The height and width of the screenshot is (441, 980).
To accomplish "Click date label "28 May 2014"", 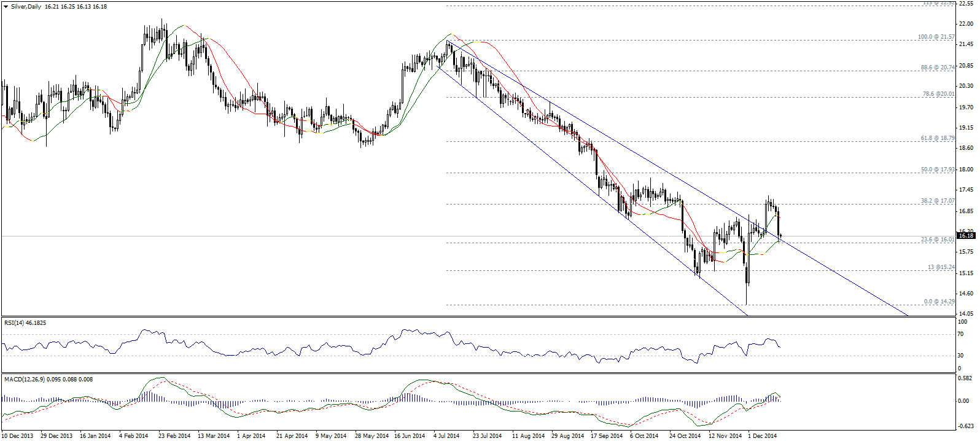I will [371, 436].
